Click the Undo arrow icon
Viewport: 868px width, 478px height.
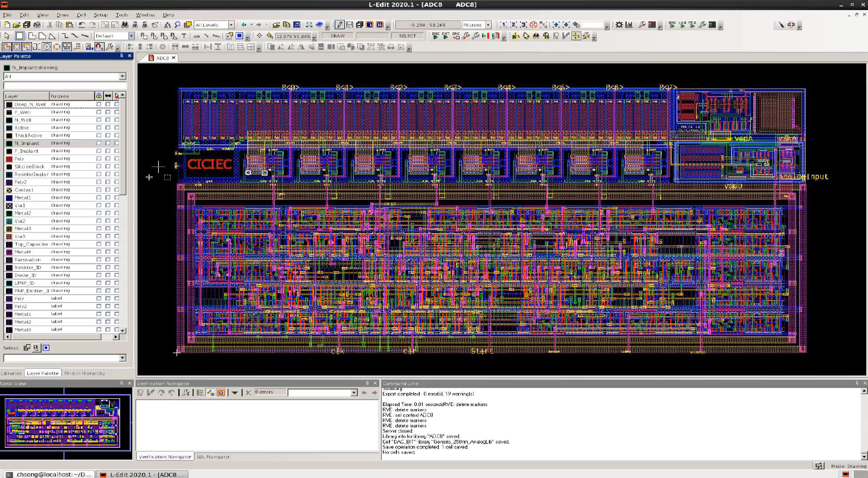pyautogui.click(x=82, y=25)
